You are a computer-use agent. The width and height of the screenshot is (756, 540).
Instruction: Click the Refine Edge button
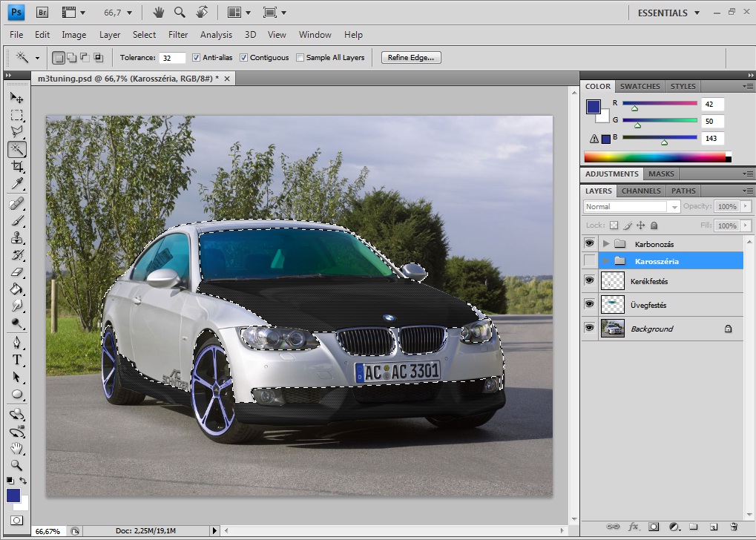point(411,57)
